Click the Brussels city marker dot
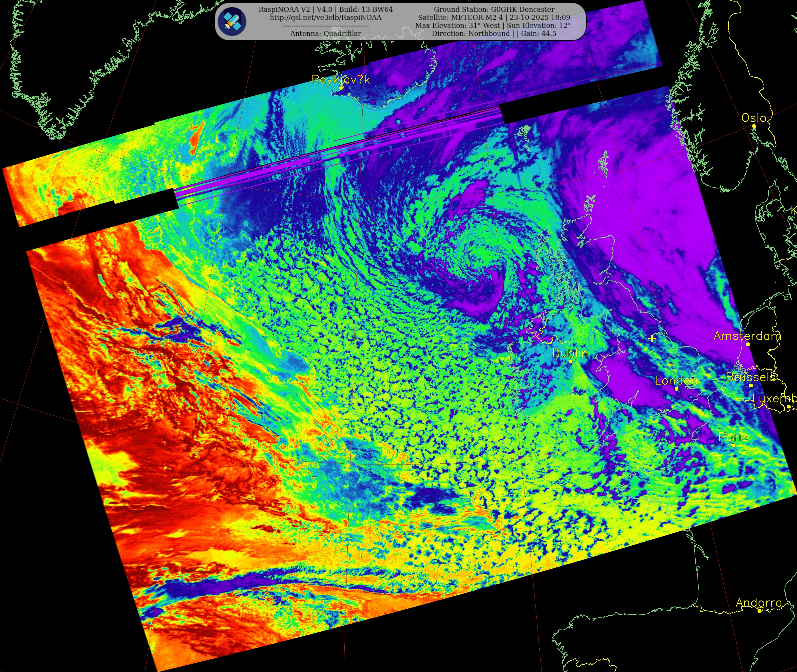Screen dimensions: 797x672 tap(751, 386)
